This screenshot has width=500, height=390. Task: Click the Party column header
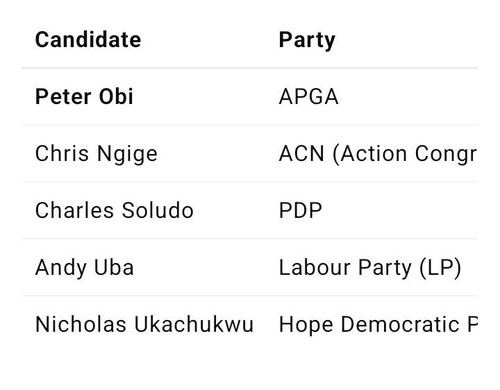click(307, 41)
